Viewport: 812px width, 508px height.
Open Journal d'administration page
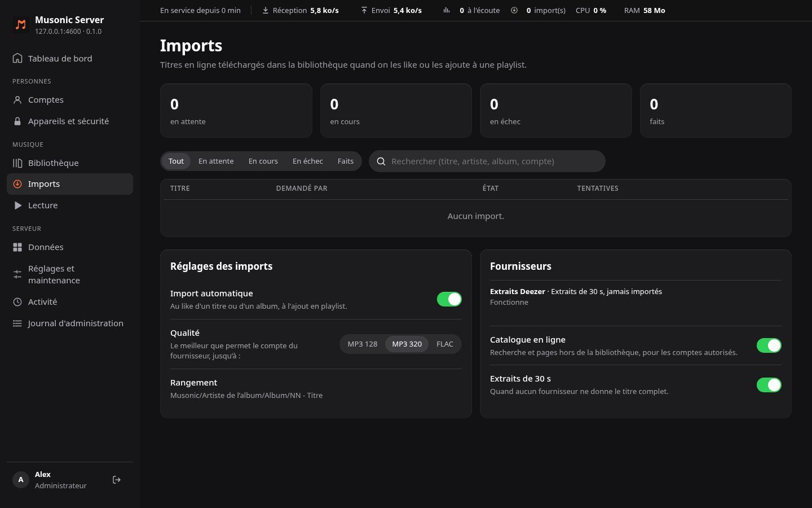(70, 323)
